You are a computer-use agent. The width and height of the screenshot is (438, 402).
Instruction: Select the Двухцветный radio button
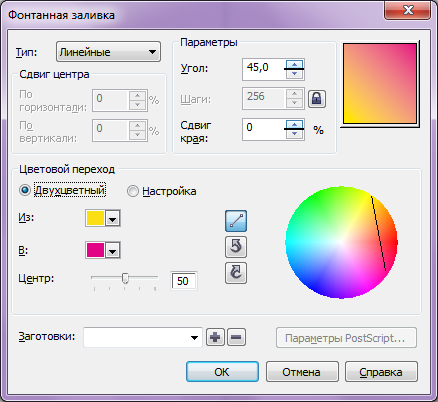coord(25,190)
